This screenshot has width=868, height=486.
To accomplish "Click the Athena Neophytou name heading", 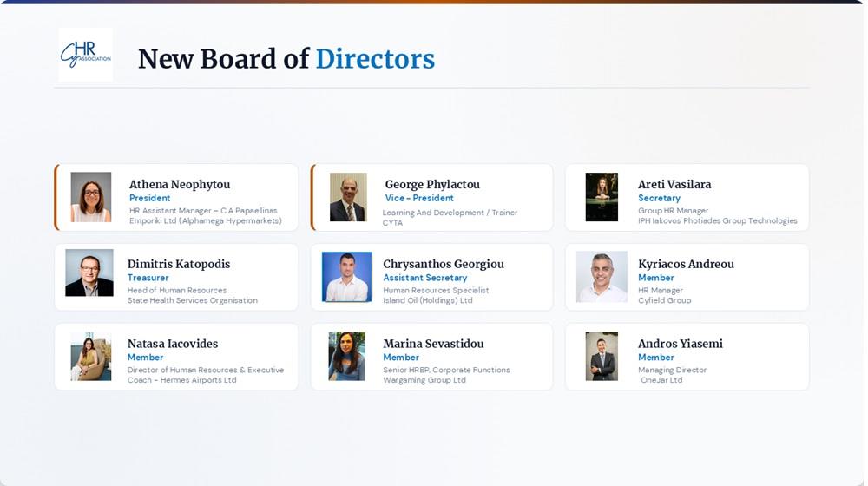I will pyautogui.click(x=180, y=184).
